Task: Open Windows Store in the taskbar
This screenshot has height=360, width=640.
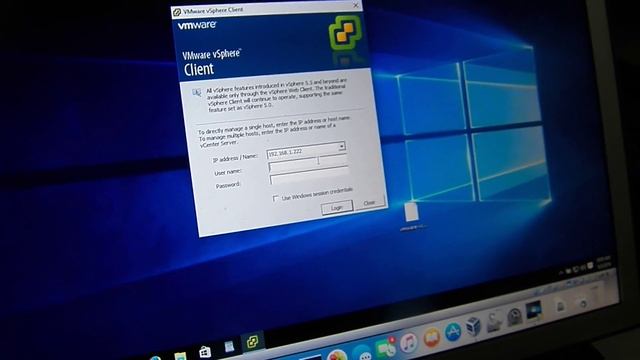Action: (204, 352)
